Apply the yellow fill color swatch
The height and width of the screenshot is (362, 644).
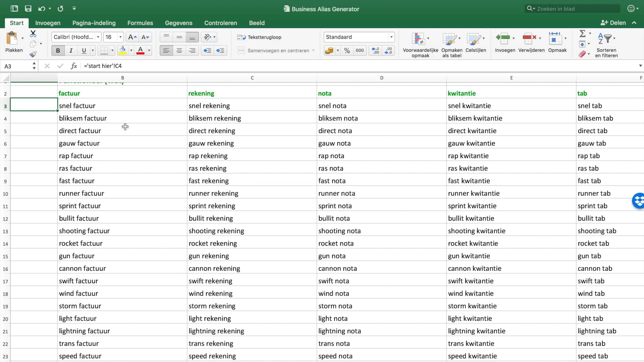123,51
